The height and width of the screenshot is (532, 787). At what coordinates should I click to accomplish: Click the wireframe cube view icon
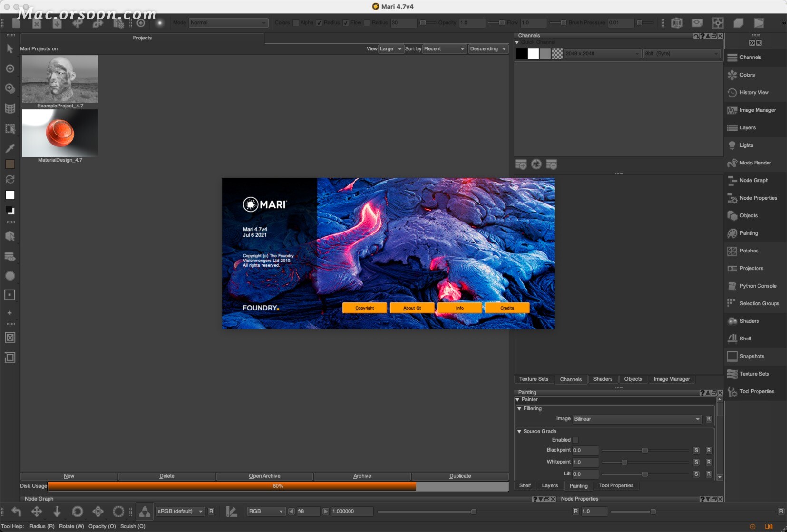tap(677, 23)
